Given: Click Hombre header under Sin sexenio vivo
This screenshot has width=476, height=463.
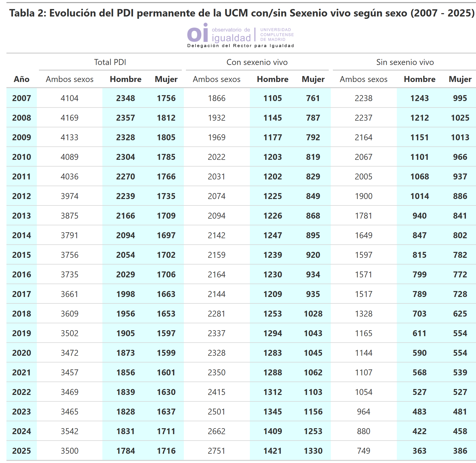Looking at the screenshot, I should pyautogui.click(x=419, y=79).
